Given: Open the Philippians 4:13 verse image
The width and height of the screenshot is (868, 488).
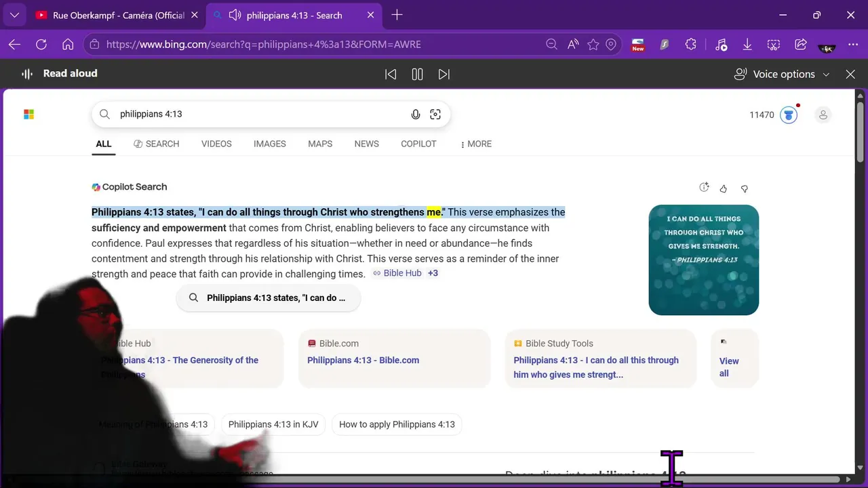Looking at the screenshot, I should tap(703, 260).
